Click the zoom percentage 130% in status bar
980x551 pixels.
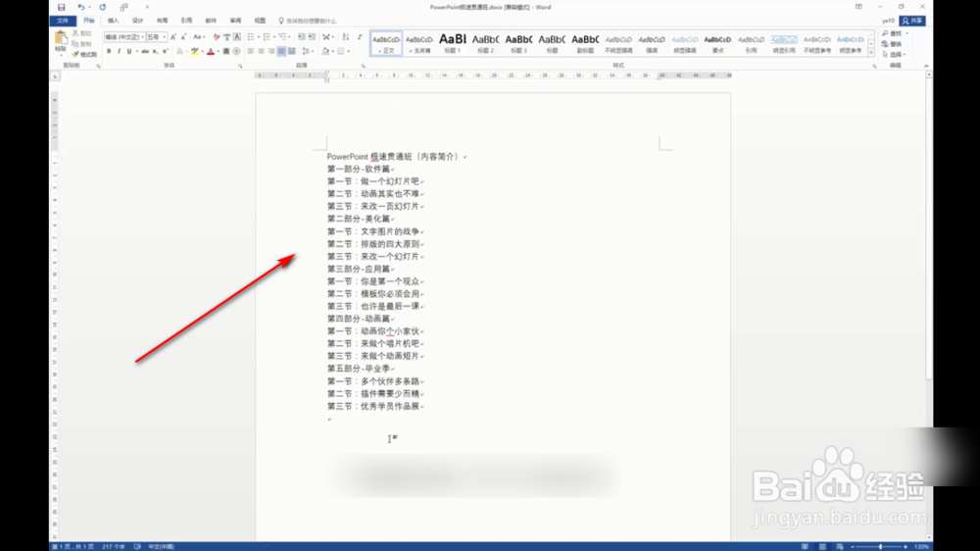(x=921, y=547)
